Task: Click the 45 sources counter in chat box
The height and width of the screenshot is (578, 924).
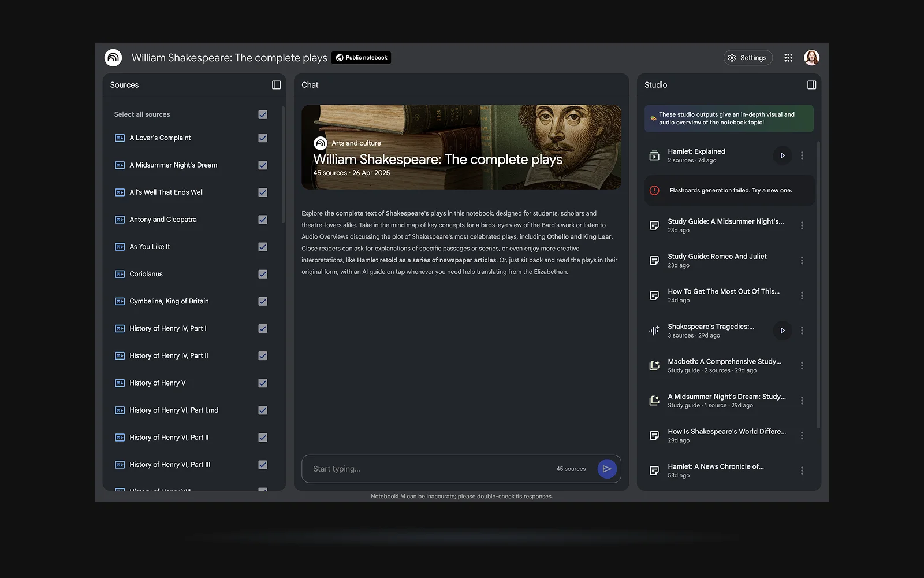Action: [571, 469]
